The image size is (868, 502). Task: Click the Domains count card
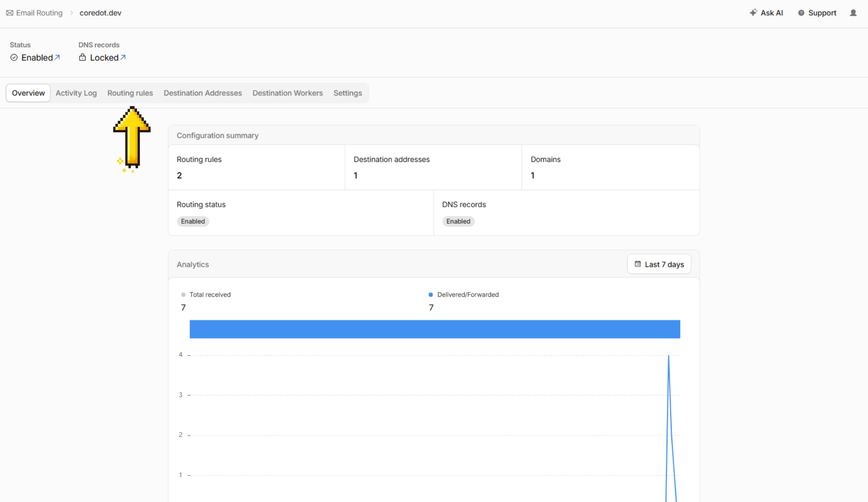pos(611,167)
